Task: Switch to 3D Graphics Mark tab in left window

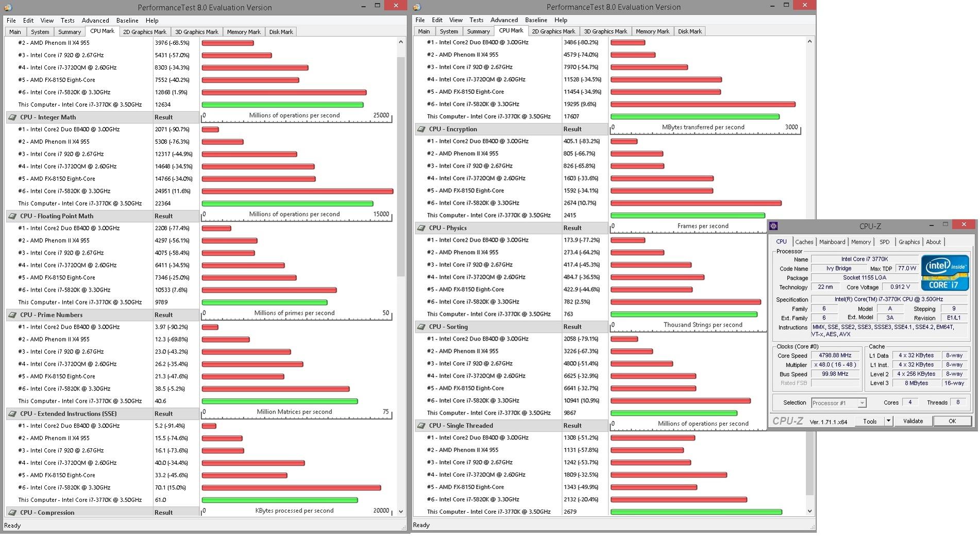Action: [x=197, y=32]
